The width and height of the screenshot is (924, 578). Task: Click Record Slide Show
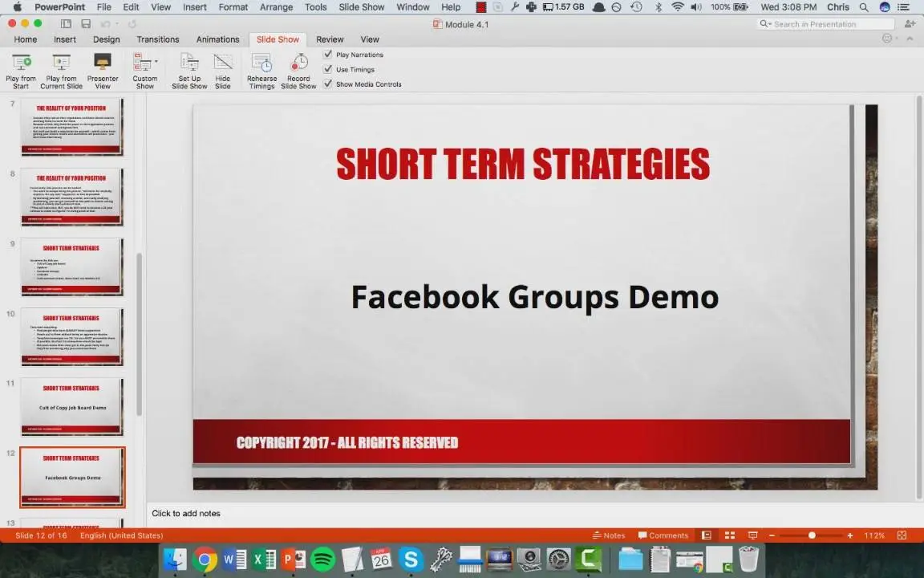click(x=298, y=71)
